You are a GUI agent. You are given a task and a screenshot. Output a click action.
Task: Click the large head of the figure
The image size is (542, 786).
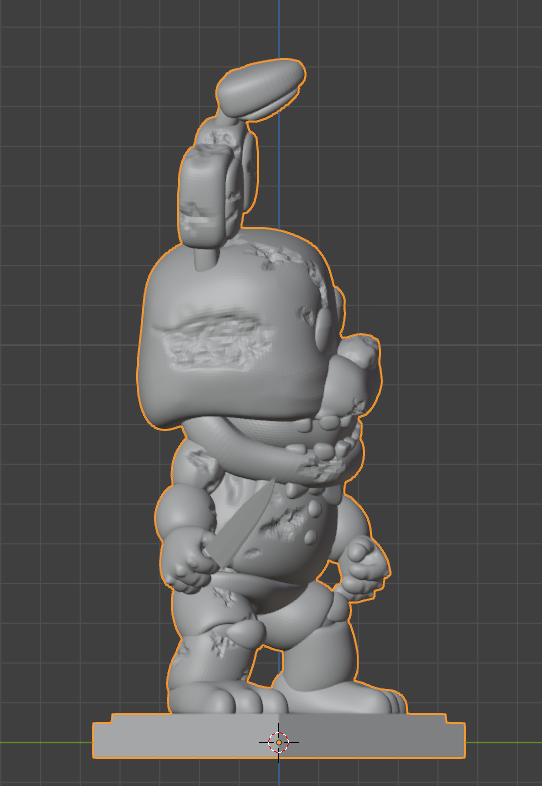point(236,331)
